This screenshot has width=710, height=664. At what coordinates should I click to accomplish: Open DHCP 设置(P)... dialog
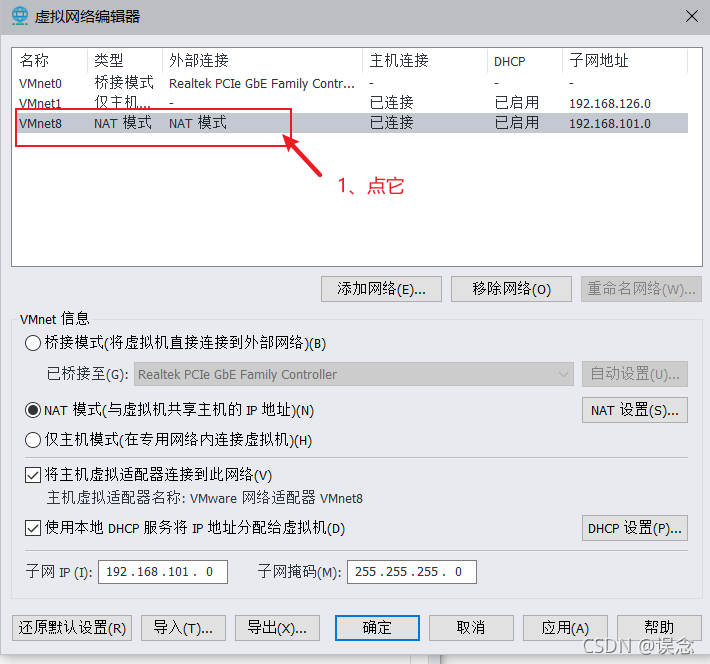(635, 528)
